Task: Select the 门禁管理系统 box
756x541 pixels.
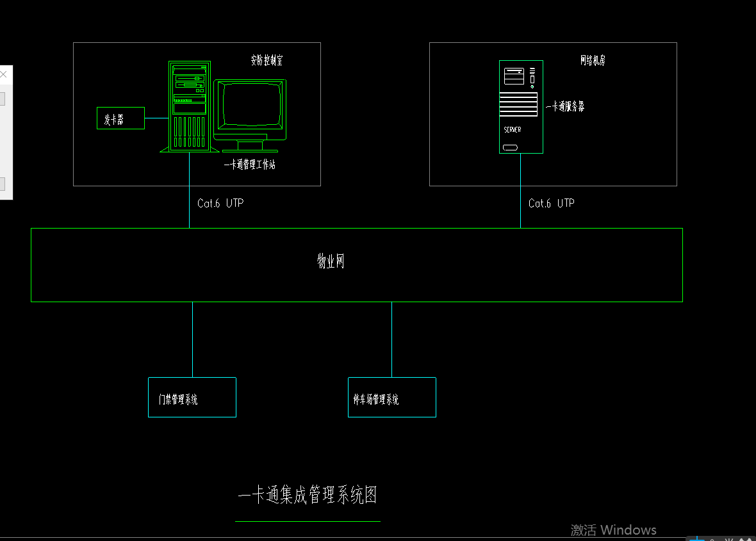Action: 192,398
